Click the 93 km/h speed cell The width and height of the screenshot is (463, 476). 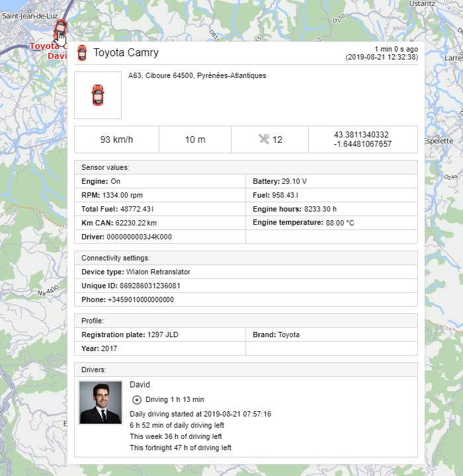point(116,139)
